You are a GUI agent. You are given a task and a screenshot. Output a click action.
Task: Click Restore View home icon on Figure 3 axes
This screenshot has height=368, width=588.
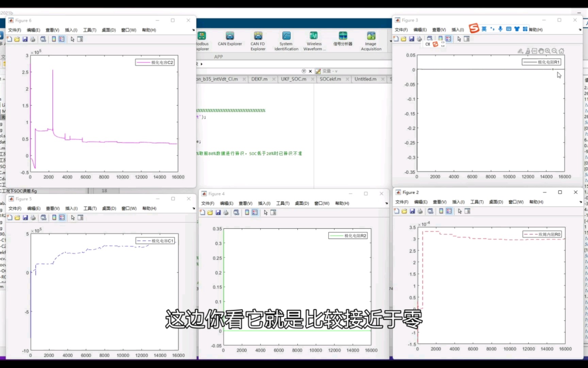point(561,51)
